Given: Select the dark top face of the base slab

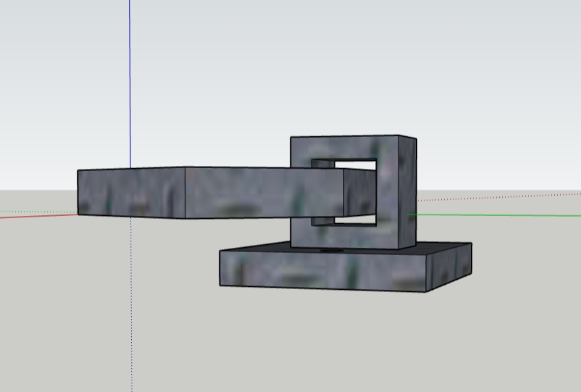Looking at the screenshot, I should click(443, 249).
